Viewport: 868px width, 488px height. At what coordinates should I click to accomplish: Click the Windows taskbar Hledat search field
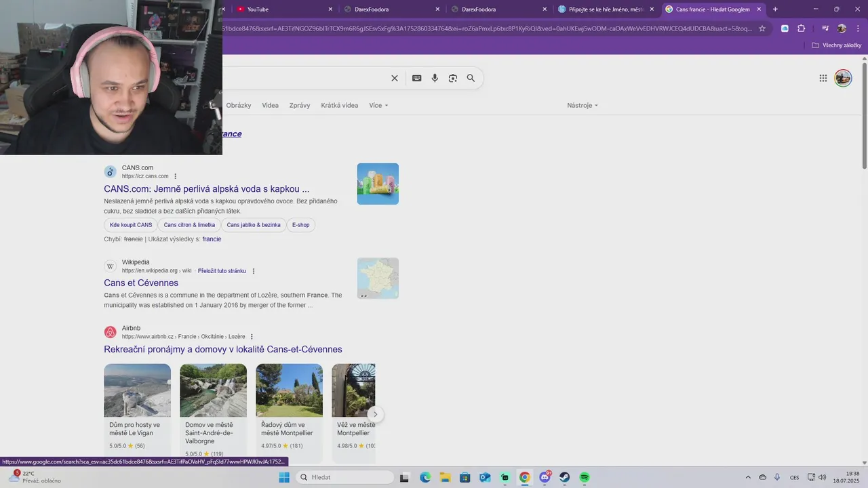(344, 477)
